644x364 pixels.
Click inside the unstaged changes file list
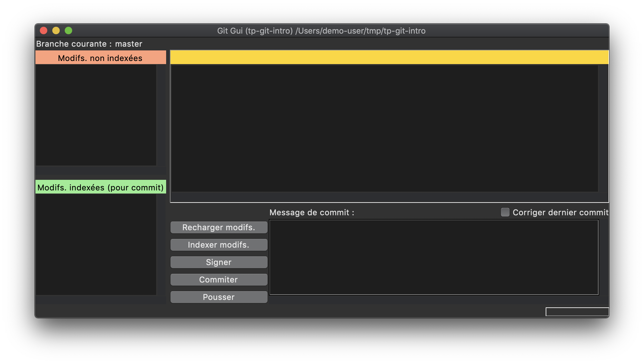(x=96, y=115)
